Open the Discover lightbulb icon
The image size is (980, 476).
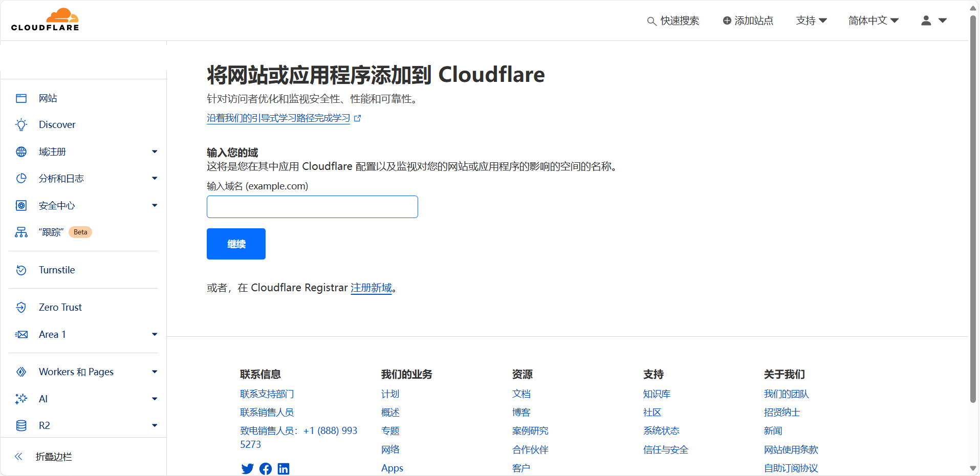(x=21, y=125)
